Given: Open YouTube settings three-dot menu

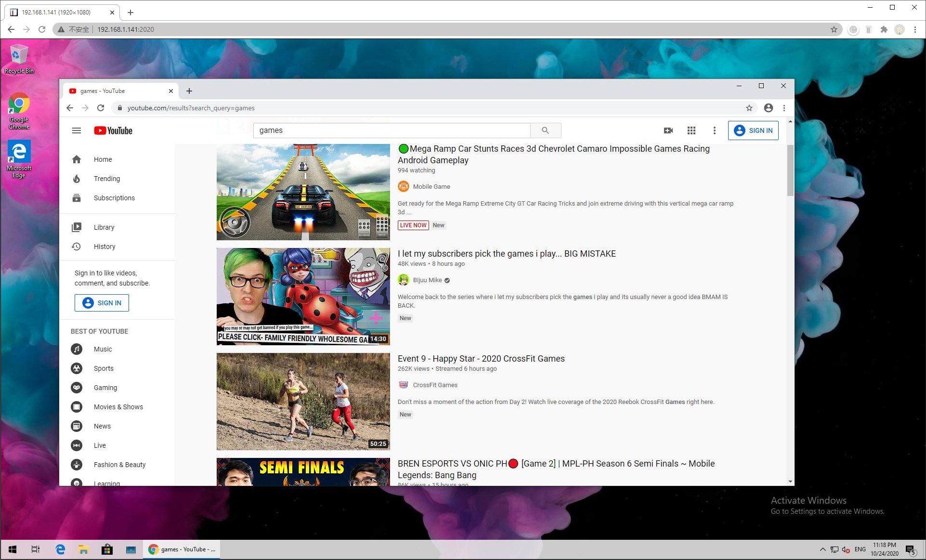Looking at the screenshot, I should pyautogui.click(x=715, y=130).
